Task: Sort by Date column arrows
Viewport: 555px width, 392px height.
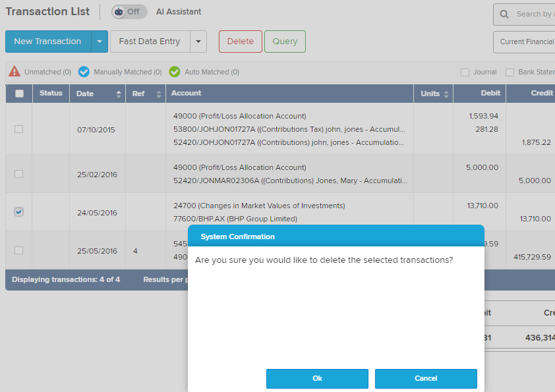Action: coord(119,94)
